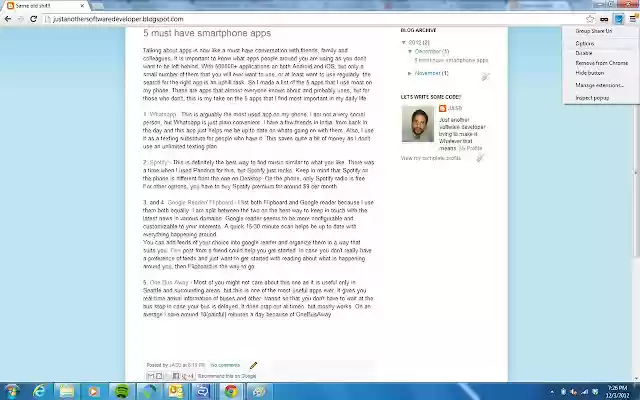Click the network signal icon in the tray

585,392
